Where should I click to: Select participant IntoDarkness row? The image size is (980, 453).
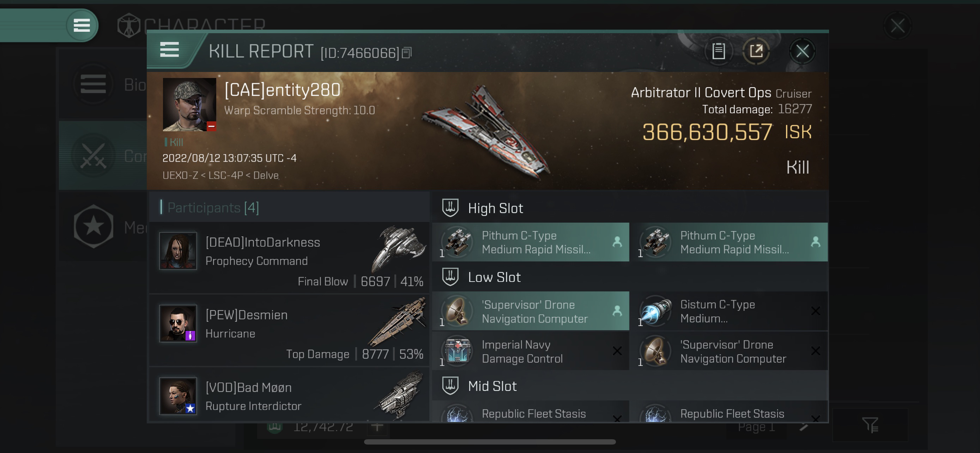290,258
